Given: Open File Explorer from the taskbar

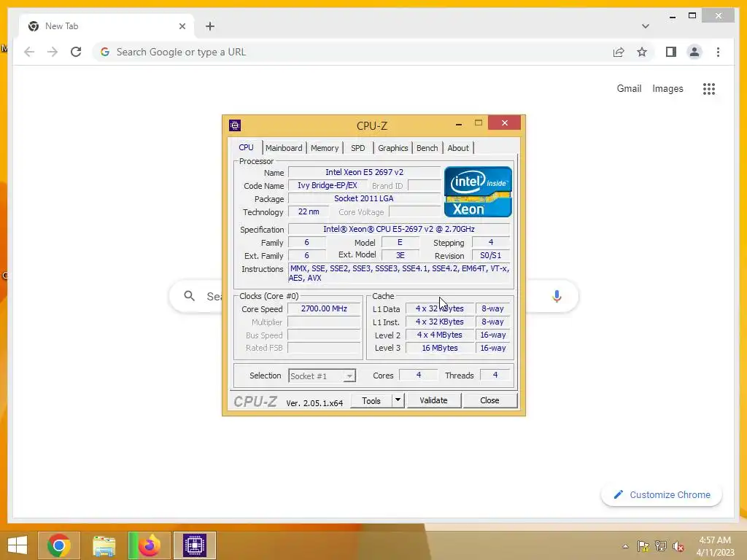Looking at the screenshot, I should coord(104,545).
